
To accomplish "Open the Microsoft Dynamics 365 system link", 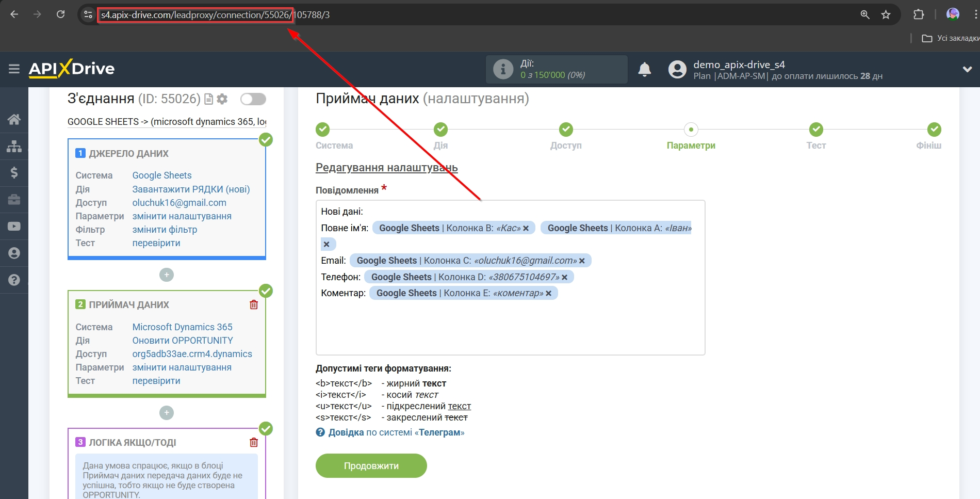I will [182, 327].
